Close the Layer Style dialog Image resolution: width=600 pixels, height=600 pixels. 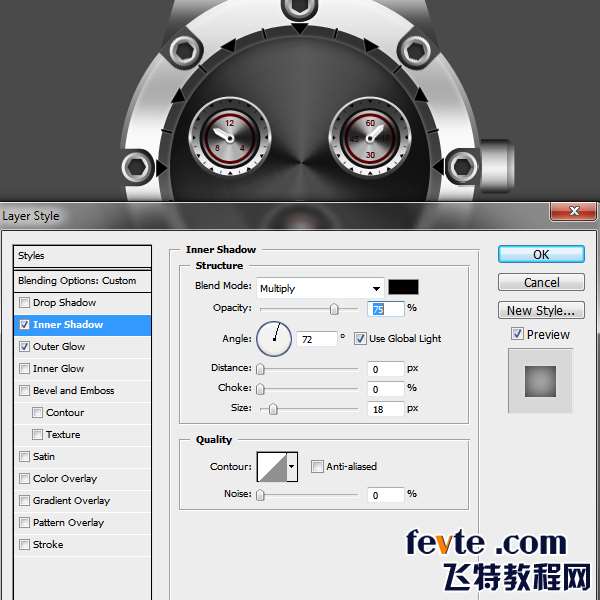click(x=574, y=212)
